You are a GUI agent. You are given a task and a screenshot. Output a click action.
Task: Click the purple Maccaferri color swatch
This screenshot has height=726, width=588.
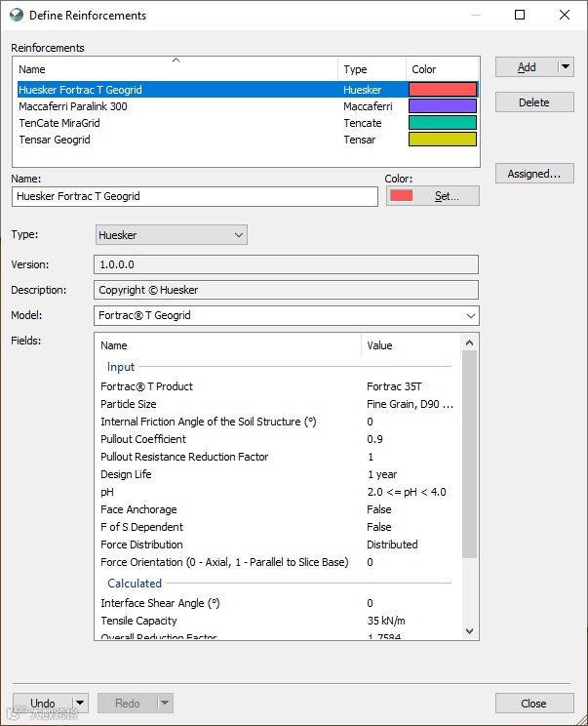(x=443, y=106)
